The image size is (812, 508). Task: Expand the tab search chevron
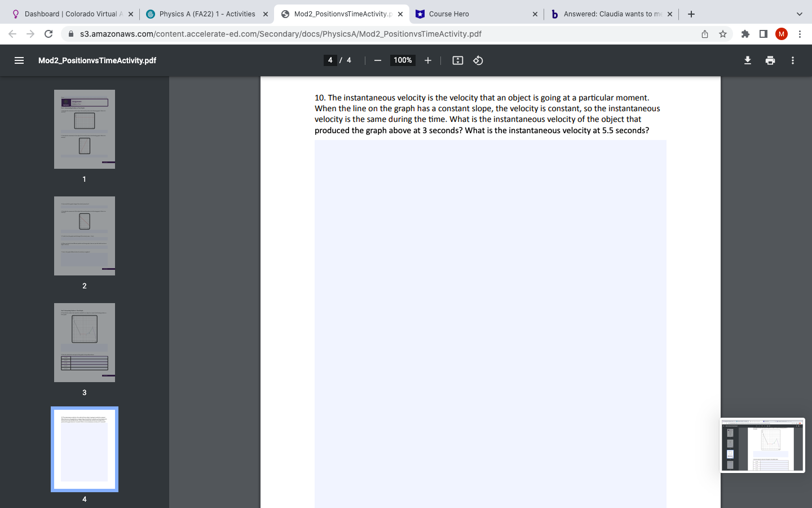click(799, 14)
